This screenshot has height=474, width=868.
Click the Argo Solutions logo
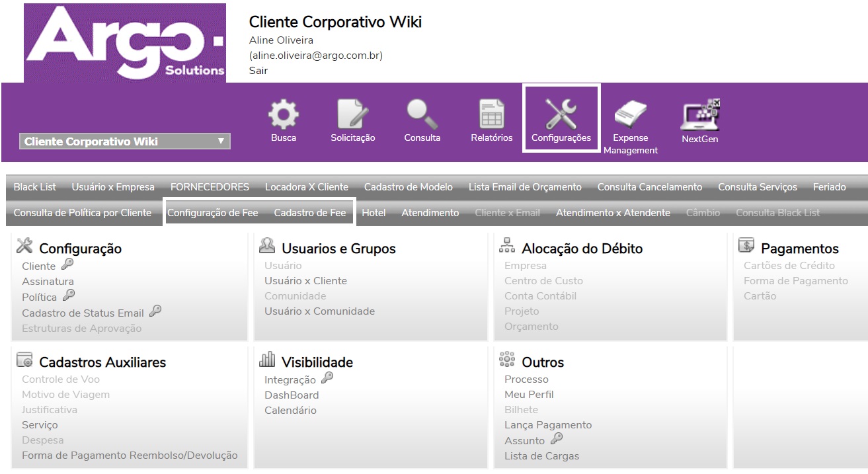(124, 42)
